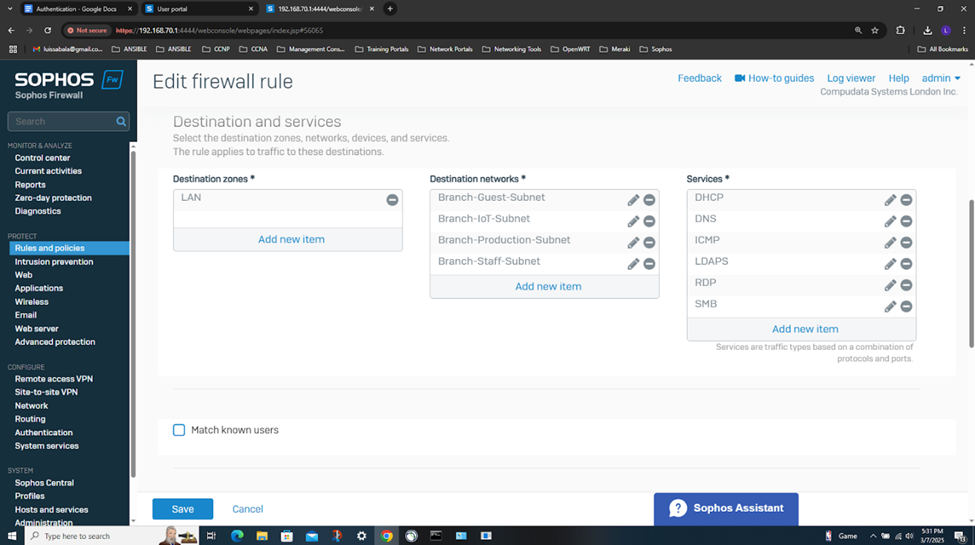Remove Branch-Staff-Subnet from destination networks
This screenshot has width=975, height=545.
(x=649, y=264)
